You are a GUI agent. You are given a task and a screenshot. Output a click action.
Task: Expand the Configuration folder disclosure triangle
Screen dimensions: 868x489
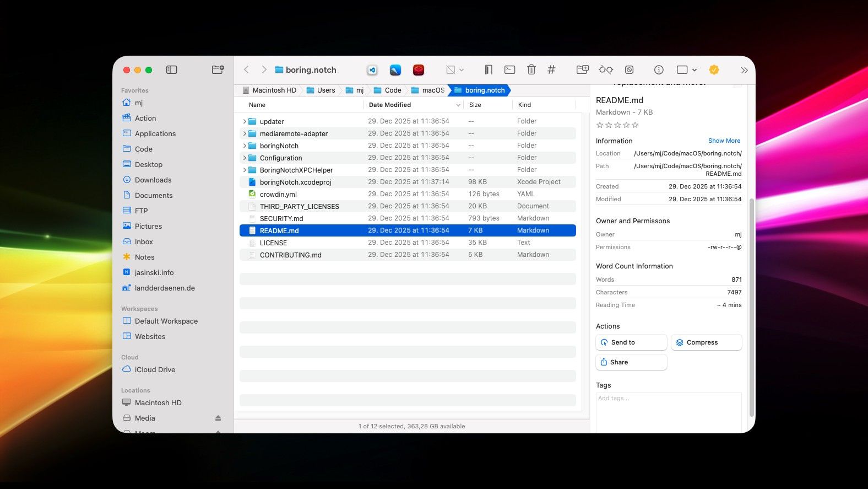point(245,158)
